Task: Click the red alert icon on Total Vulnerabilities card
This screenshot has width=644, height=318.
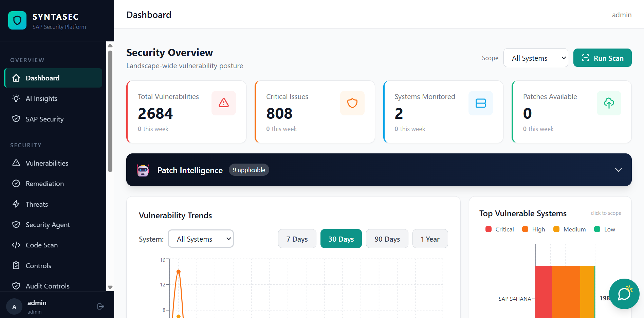Action: [224, 103]
